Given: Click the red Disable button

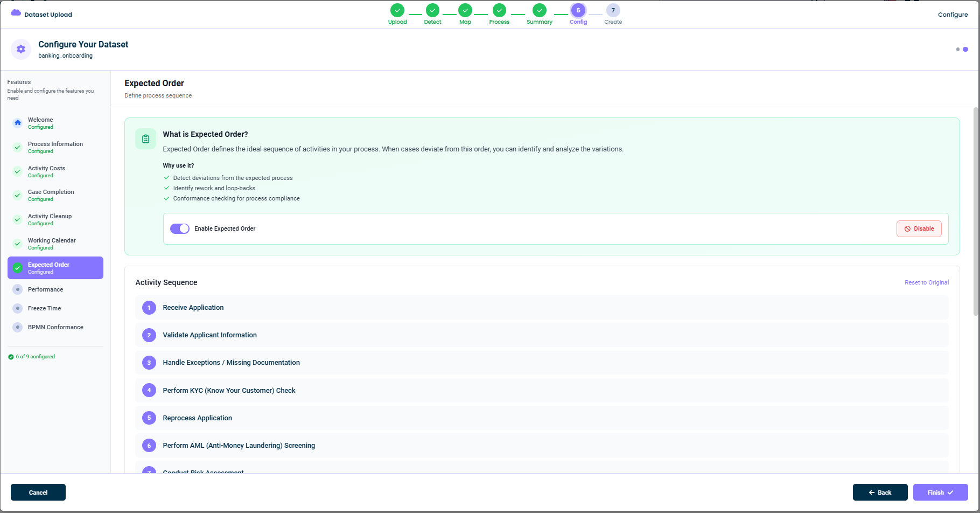Looking at the screenshot, I should coord(919,228).
